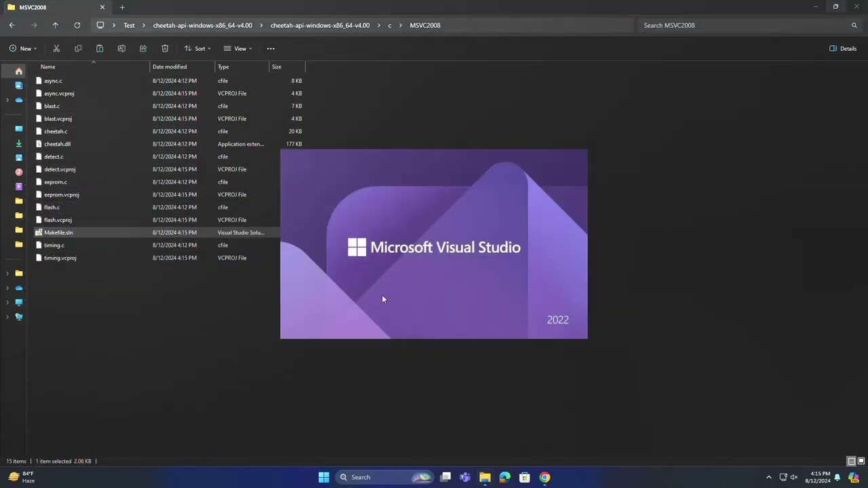868x488 pixels.
Task: Open Music in the sidebar
Action: pos(19,172)
